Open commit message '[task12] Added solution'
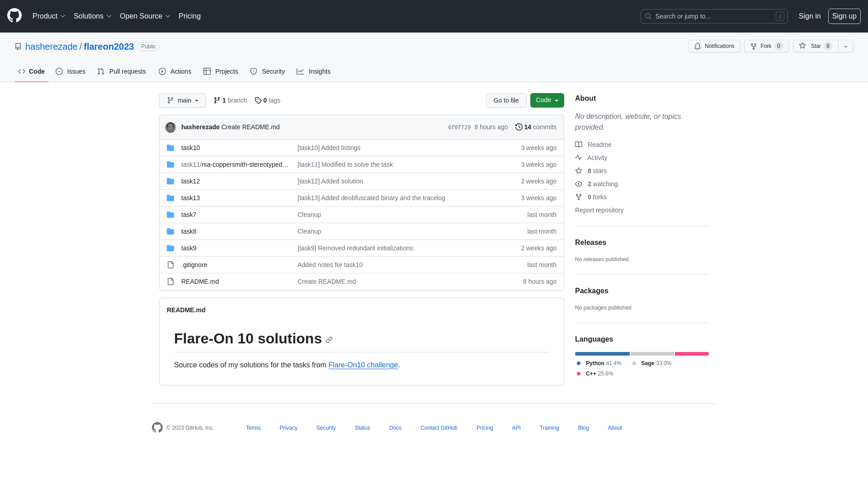 click(x=330, y=181)
